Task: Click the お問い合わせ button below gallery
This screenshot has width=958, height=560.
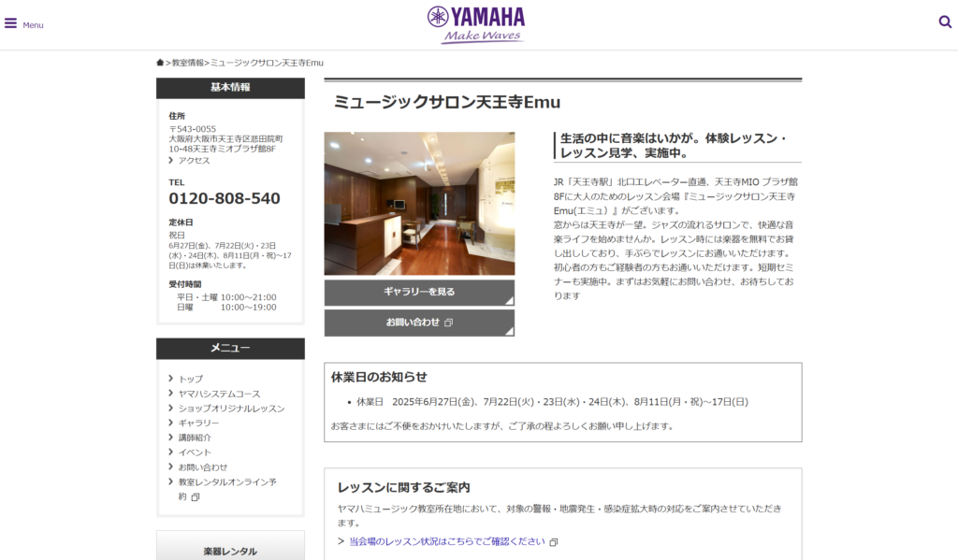Action: (419, 323)
